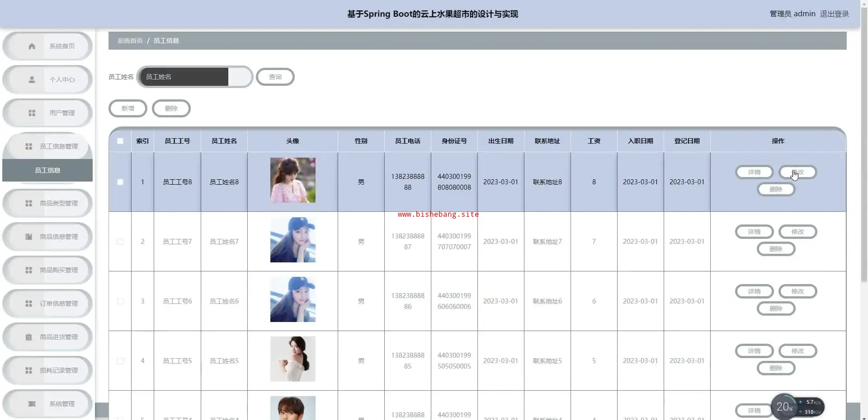Click 修改 for 员工姓名8
The width and height of the screenshot is (868, 420).
[x=797, y=173]
